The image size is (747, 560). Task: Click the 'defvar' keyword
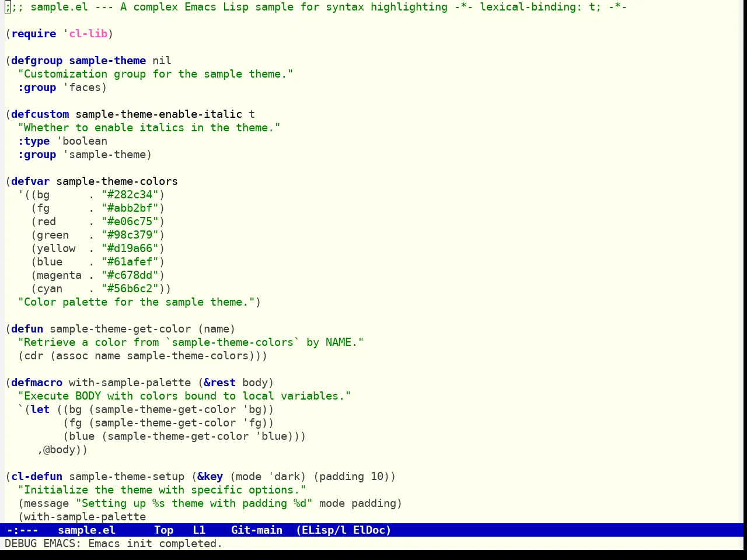click(x=30, y=181)
